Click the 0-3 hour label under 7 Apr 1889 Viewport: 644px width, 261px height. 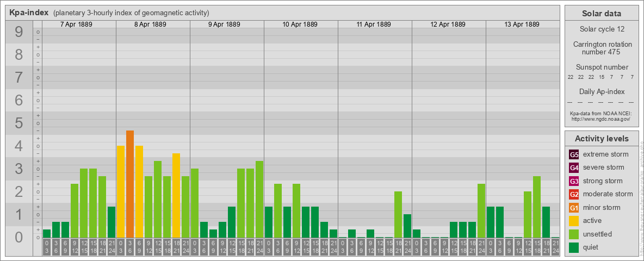pyautogui.click(x=47, y=247)
